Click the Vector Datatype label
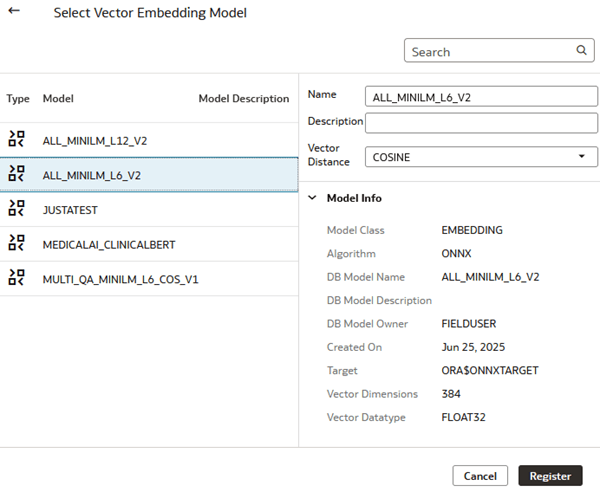 pyautogui.click(x=366, y=417)
